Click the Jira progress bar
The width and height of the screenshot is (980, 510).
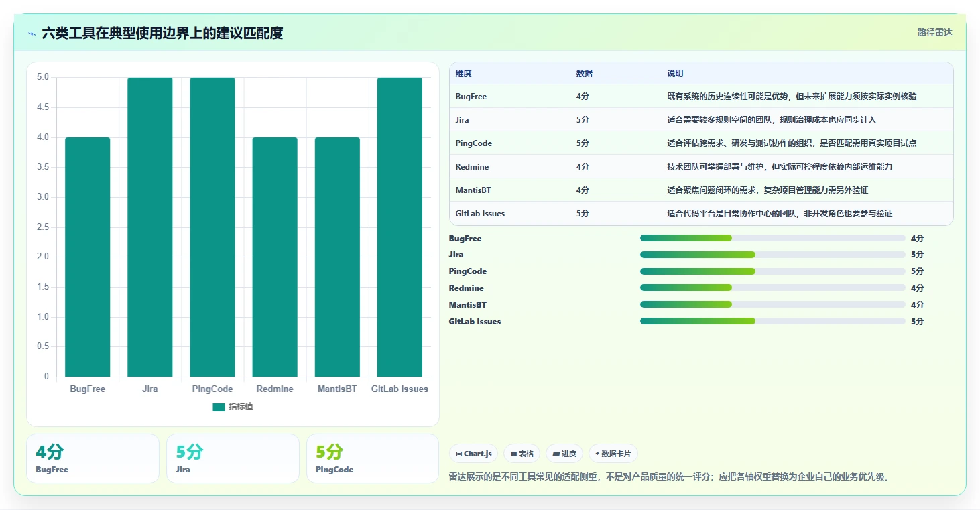773,255
